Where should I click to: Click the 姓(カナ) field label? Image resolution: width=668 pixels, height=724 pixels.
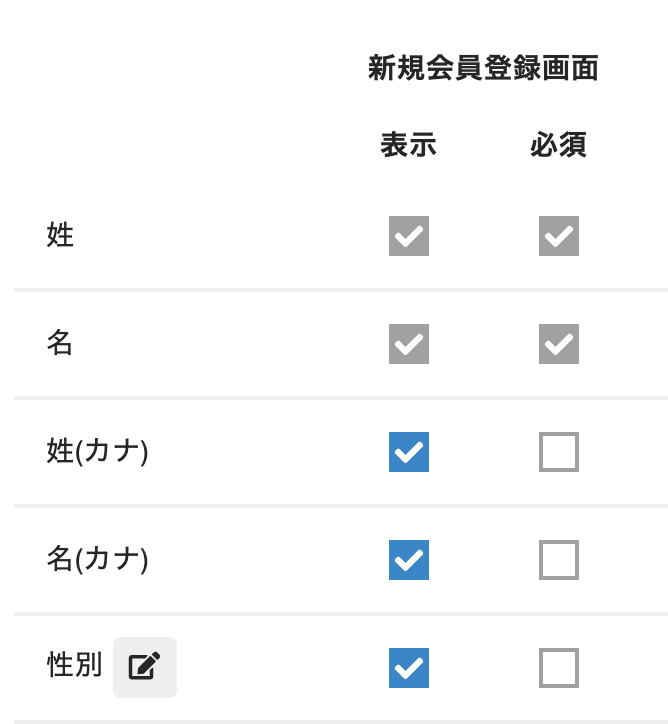(x=97, y=452)
